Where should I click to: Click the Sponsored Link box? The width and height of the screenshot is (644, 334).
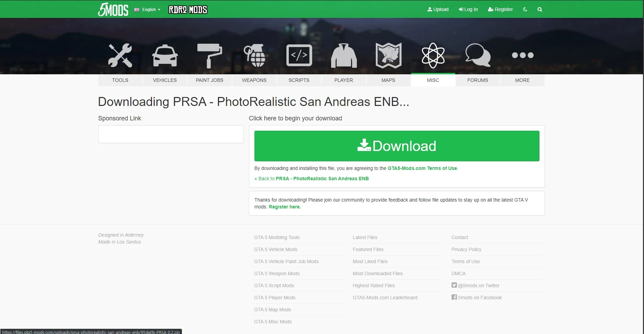tap(171, 134)
